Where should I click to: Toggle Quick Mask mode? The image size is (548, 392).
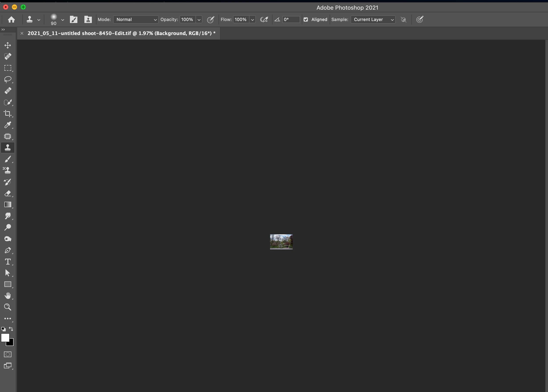8,354
